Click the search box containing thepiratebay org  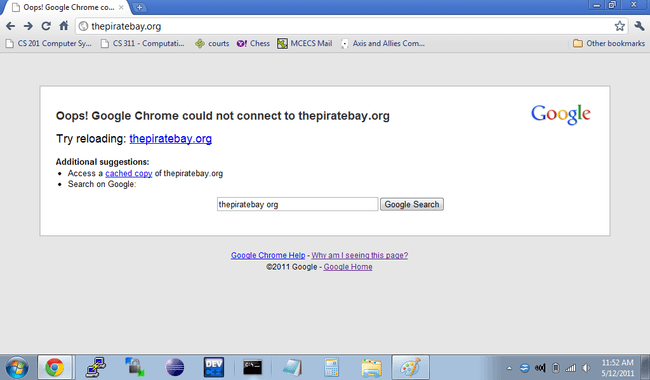tap(297, 204)
